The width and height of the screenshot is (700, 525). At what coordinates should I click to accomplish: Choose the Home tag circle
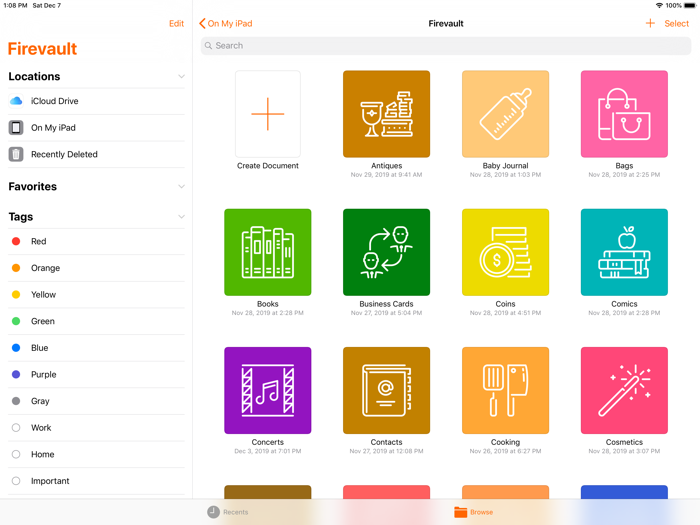pyautogui.click(x=16, y=454)
